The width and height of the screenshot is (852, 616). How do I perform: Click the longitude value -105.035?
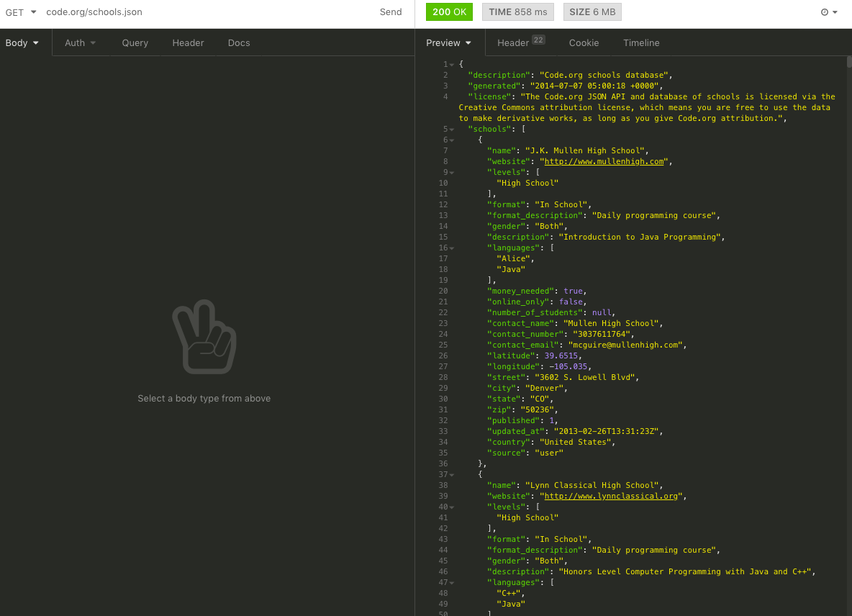[568, 367]
